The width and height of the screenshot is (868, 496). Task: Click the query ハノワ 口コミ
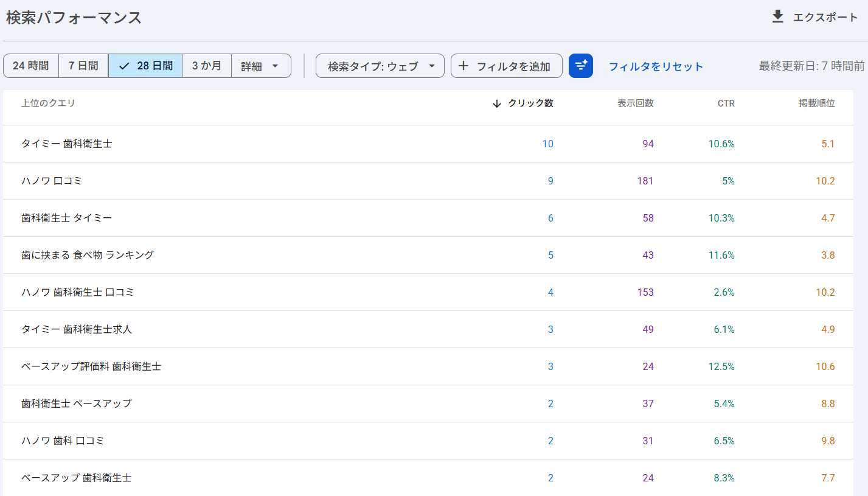[52, 181]
